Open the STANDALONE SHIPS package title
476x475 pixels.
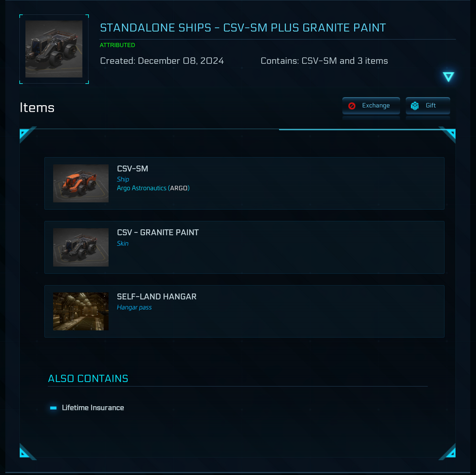[x=243, y=28]
